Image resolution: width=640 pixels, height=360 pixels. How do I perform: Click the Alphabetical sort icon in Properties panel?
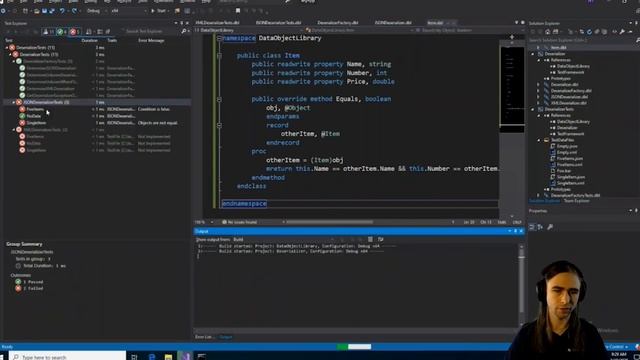540,227
